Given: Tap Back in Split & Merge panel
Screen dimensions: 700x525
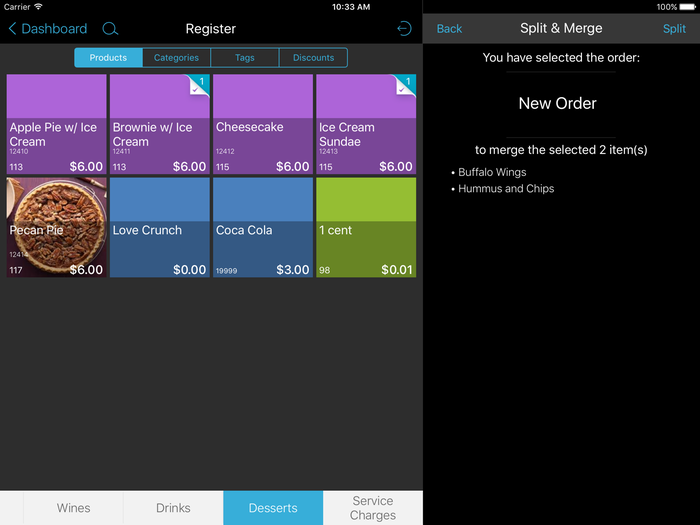Looking at the screenshot, I should [x=449, y=29].
